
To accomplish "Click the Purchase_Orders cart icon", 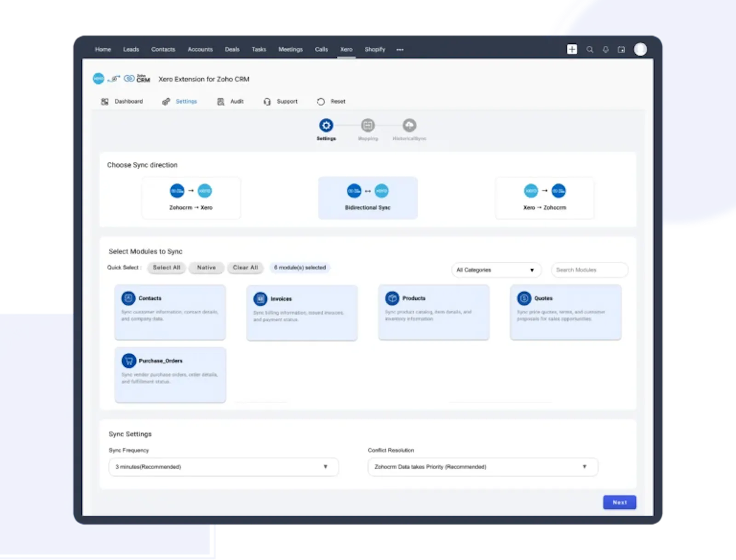I will click(x=129, y=361).
